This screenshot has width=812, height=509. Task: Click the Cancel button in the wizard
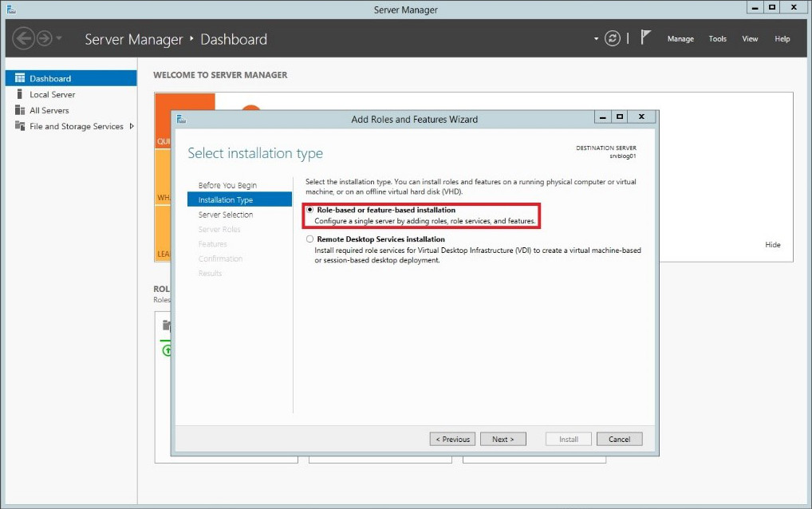[619, 439]
